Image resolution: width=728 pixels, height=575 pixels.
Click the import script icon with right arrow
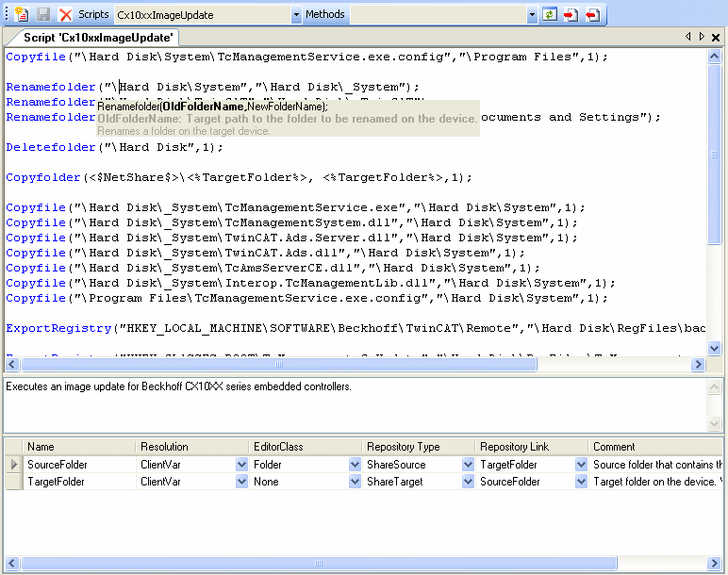pyautogui.click(x=571, y=15)
